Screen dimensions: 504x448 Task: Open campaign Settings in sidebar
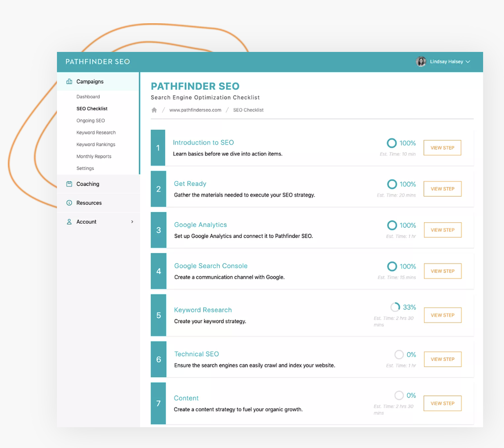85,168
